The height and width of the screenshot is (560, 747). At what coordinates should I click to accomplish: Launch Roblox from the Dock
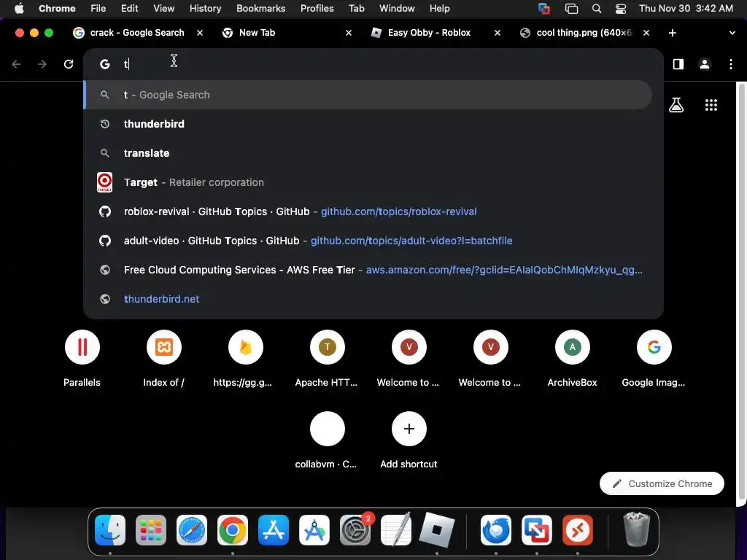click(437, 530)
